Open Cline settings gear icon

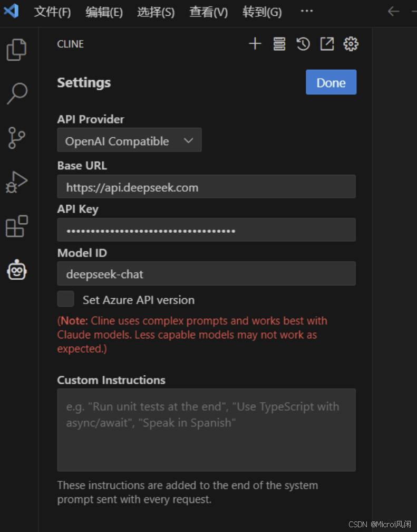click(x=351, y=44)
